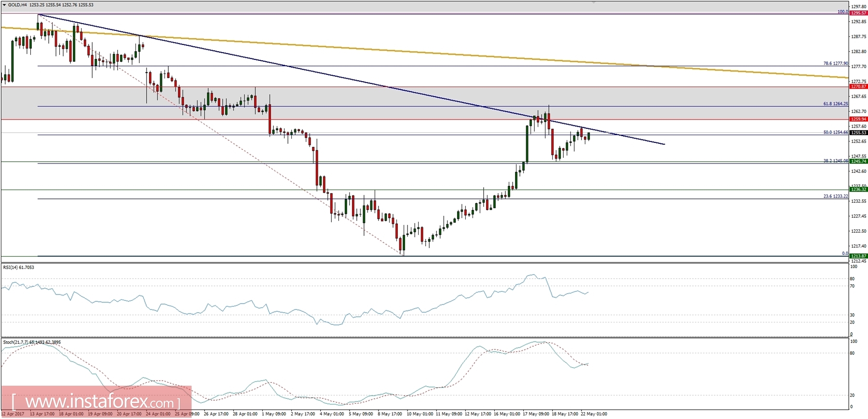The height and width of the screenshot is (419, 868).
Task: Click the chart shift triangle marker at top
Action: pyautogui.click(x=594, y=2)
